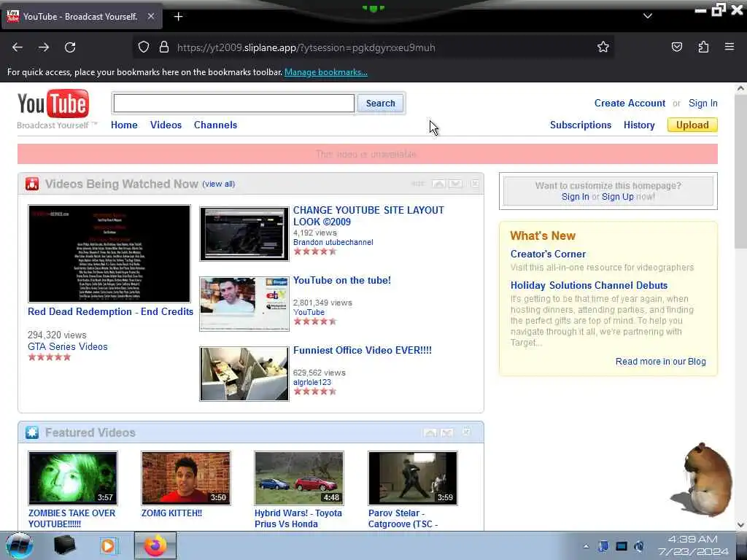Open Hybrid Wars! Toyota Prius Vs Honda thumbnail
747x560 pixels.
[x=298, y=478]
